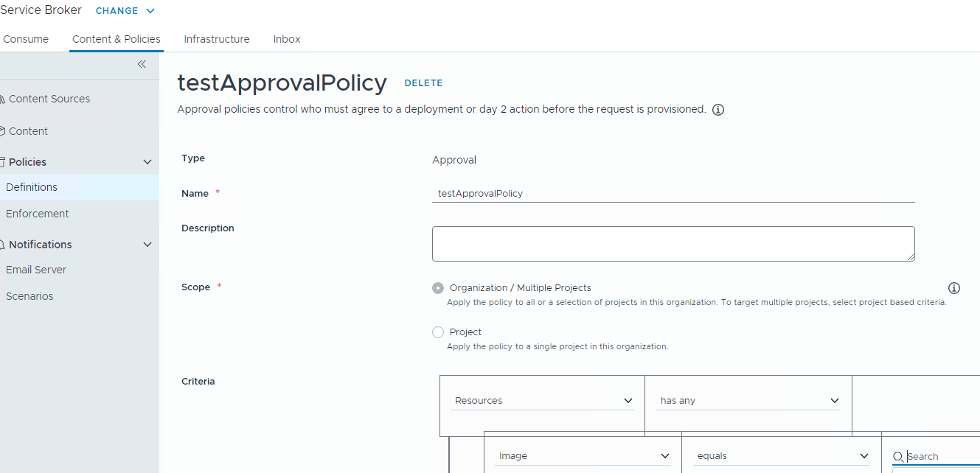
Task: Click the Description text area
Action: click(x=673, y=243)
